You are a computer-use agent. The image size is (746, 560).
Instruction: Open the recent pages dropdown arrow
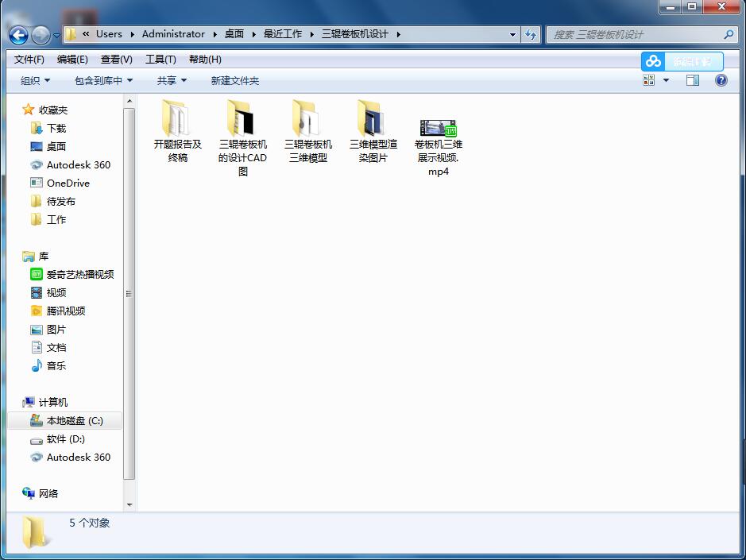click(56, 35)
